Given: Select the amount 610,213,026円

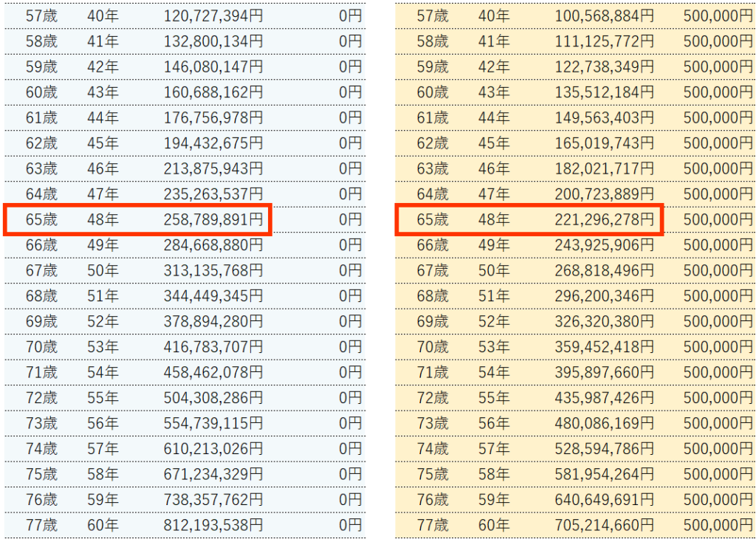Looking at the screenshot, I should pos(213,449).
